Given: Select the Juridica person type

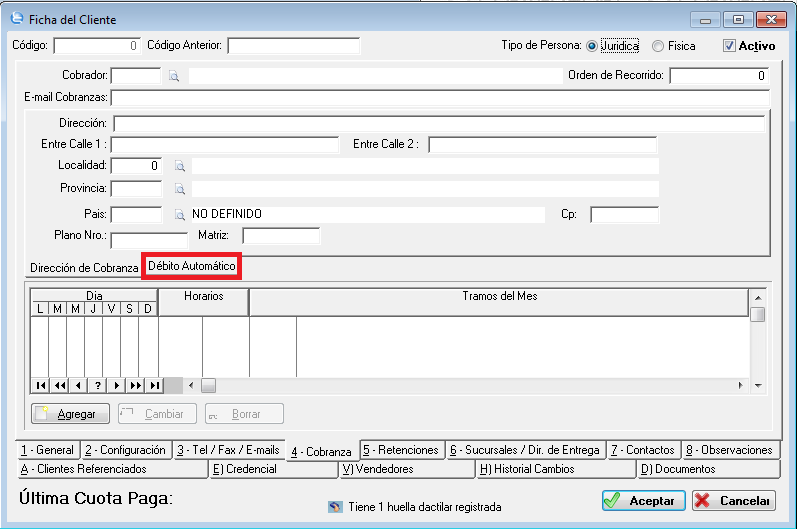Looking at the screenshot, I should coord(592,46).
